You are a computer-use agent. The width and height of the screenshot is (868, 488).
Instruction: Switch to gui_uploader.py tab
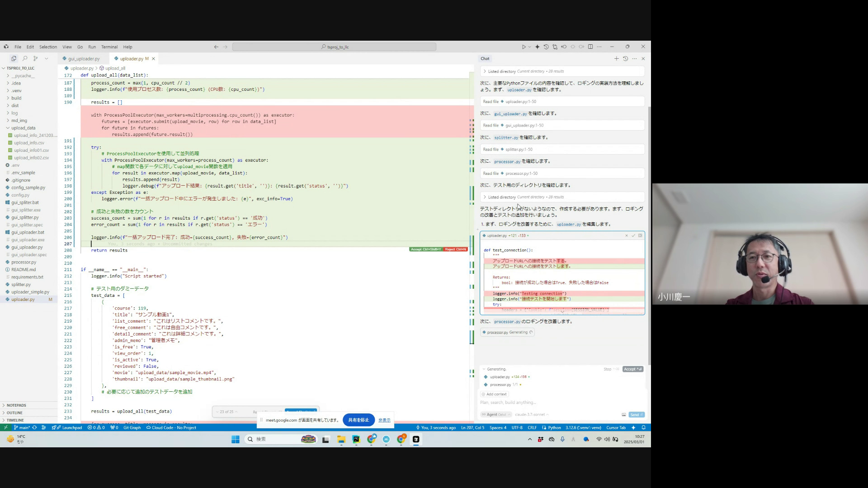(x=84, y=59)
